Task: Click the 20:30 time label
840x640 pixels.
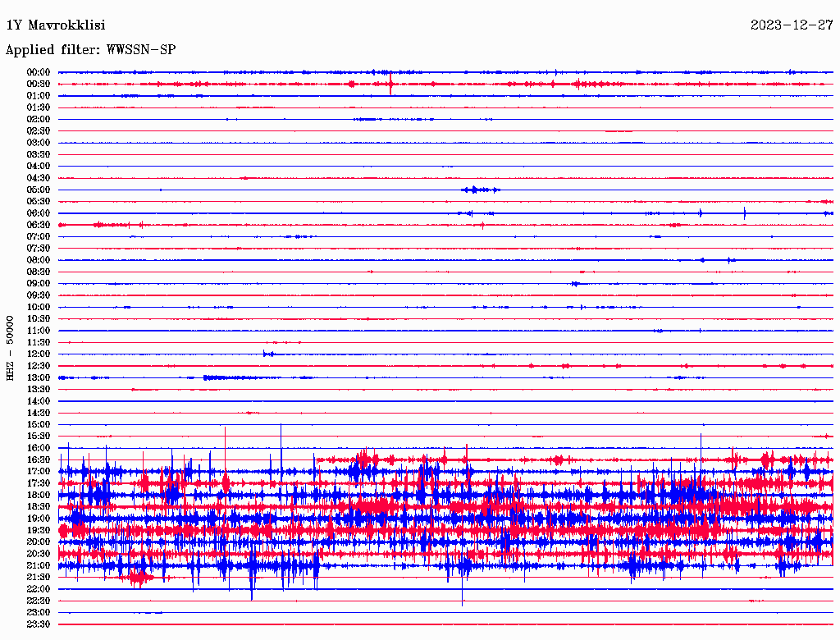Action: tap(39, 554)
